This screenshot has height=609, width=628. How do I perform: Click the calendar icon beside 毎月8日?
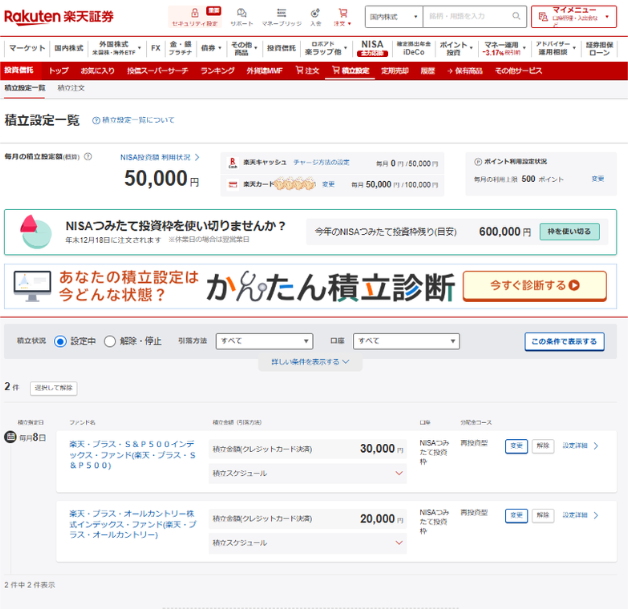tap(10, 436)
